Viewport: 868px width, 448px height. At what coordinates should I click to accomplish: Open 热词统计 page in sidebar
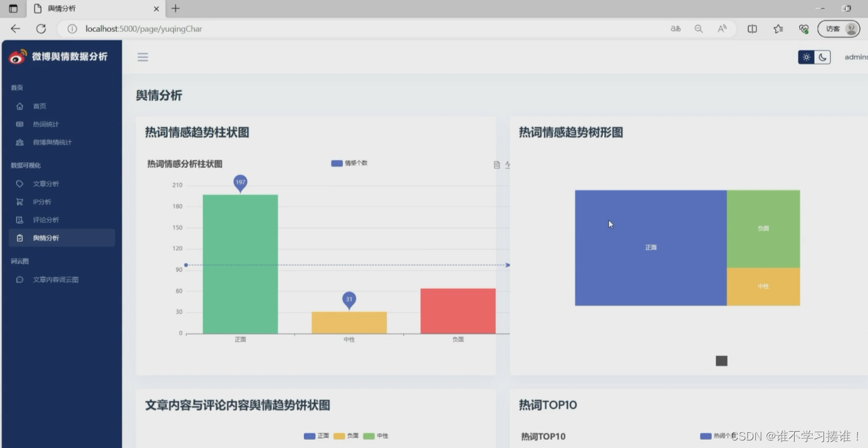click(x=46, y=125)
